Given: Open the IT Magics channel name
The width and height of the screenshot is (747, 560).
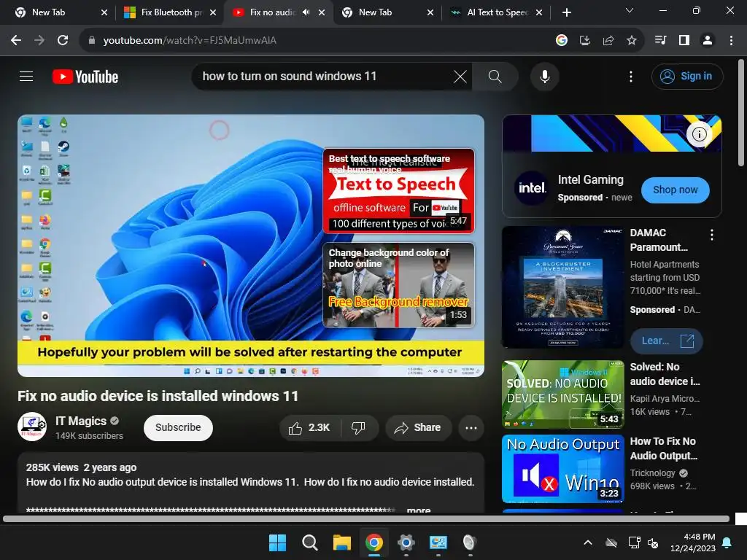Looking at the screenshot, I should point(80,421).
